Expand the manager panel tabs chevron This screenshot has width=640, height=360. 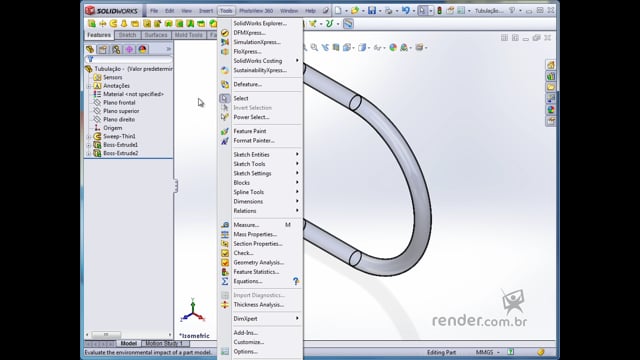pos(169,49)
